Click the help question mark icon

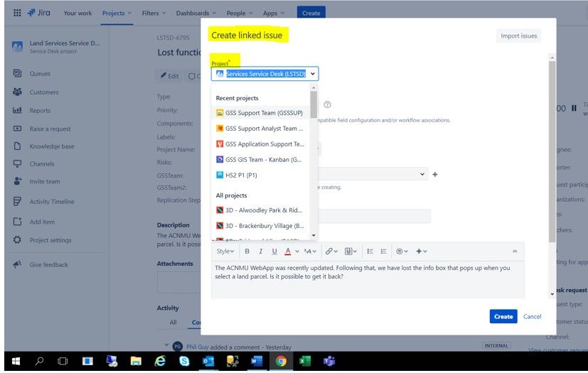pyautogui.click(x=327, y=104)
